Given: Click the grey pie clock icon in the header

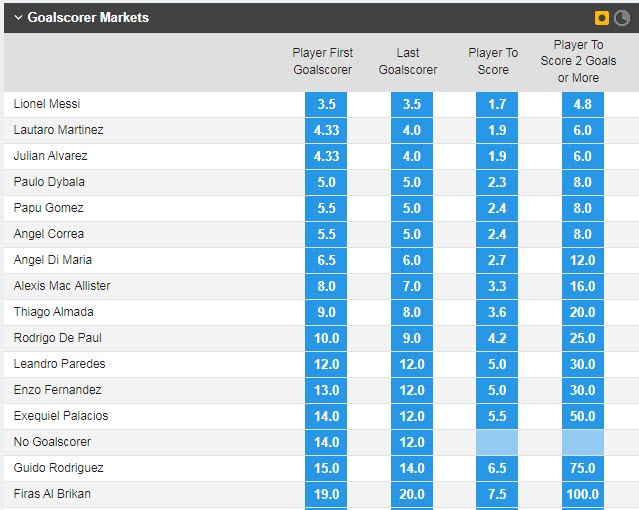Looking at the screenshot, I should [621, 18].
